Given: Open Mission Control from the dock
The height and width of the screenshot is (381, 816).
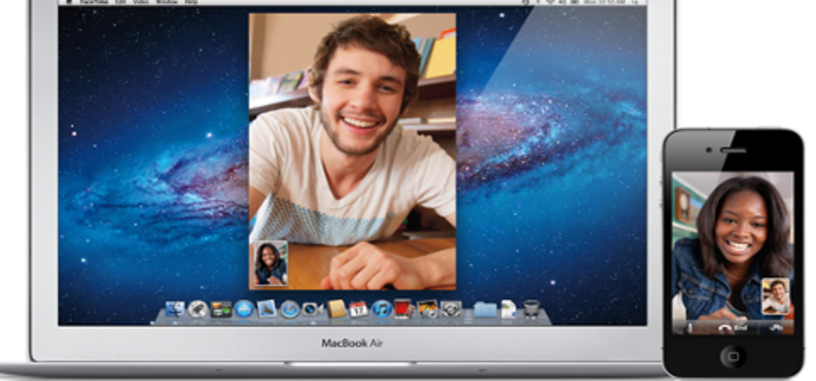Looking at the screenshot, I should (x=221, y=309).
